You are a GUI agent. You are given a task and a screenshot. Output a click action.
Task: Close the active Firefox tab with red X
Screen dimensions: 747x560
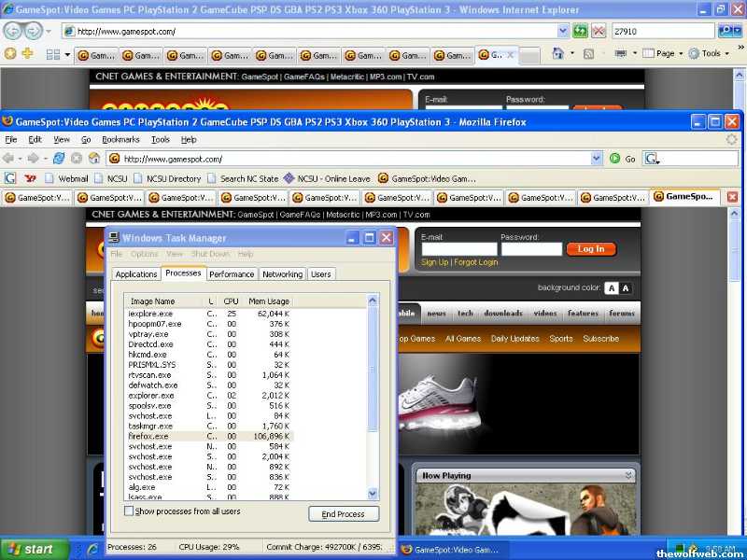click(732, 197)
